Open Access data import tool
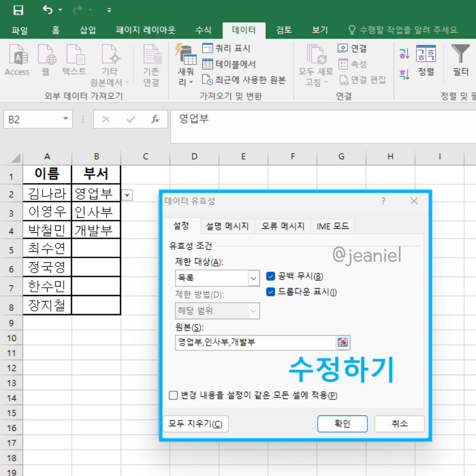The image size is (476, 476). pos(17,59)
